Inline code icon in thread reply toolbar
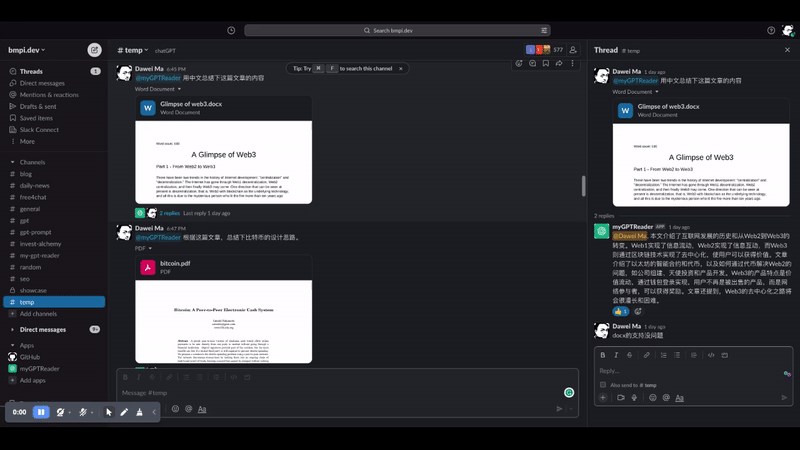This screenshot has height=450, width=800. [x=711, y=355]
